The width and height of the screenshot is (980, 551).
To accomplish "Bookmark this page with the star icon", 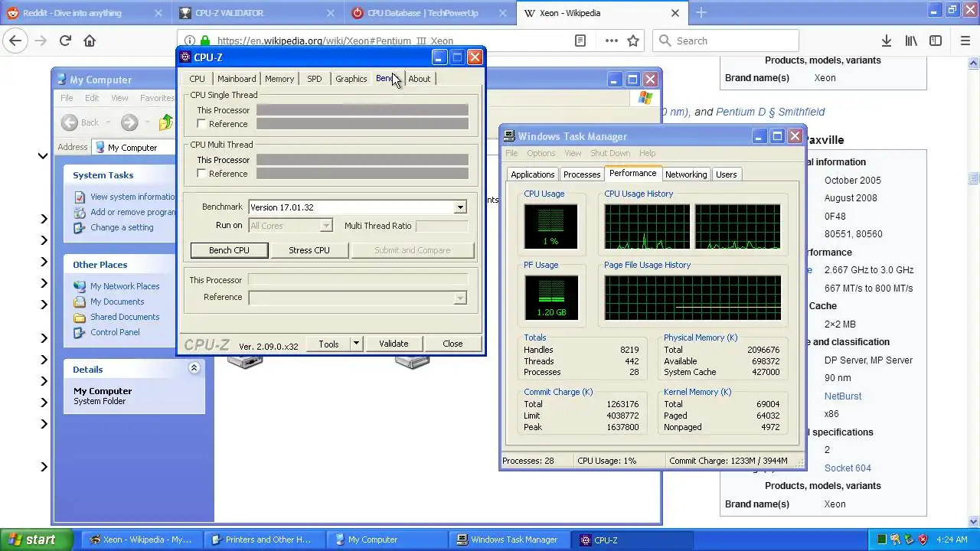I will (x=633, y=41).
